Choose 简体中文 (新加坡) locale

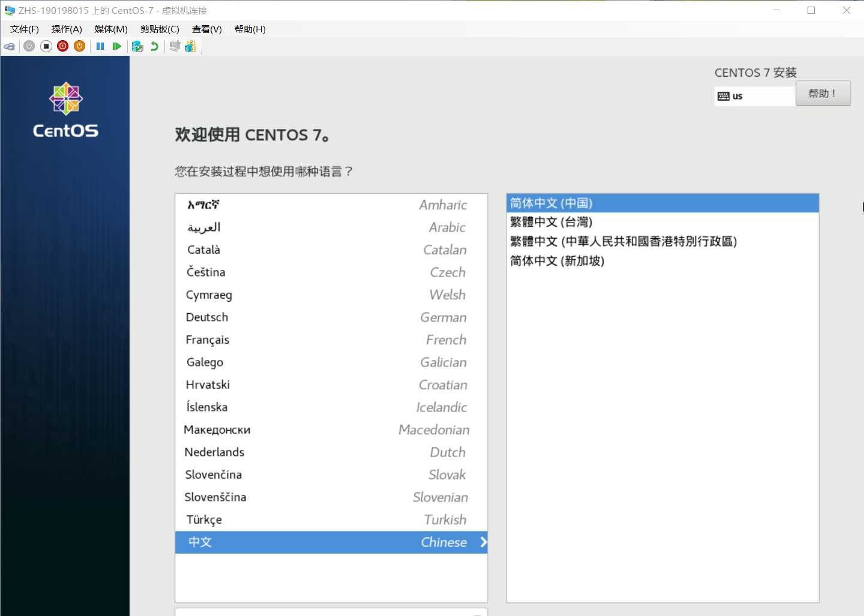pyautogui.click(x=662, y=261)
